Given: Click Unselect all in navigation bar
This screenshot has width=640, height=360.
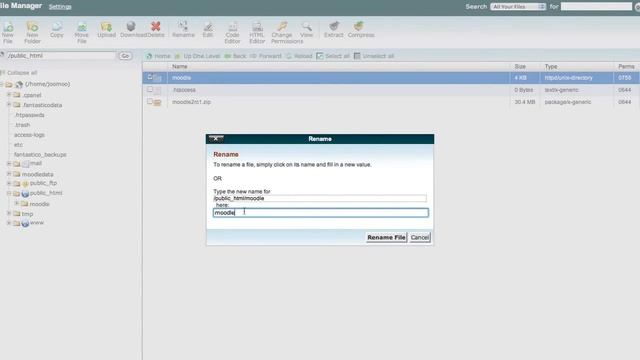Looking at the screenshot, I should coord(374,56).
